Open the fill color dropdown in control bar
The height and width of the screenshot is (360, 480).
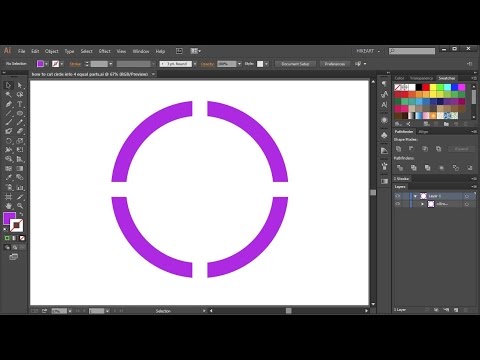coord(47,64)
